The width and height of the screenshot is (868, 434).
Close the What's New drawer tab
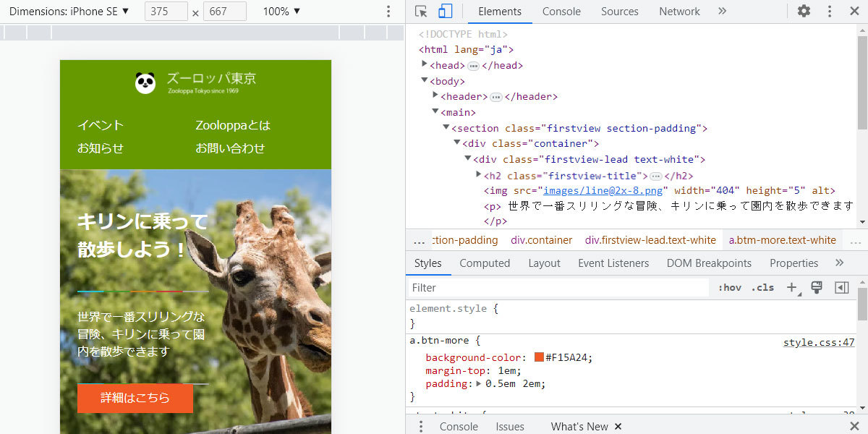pos(618,426)
